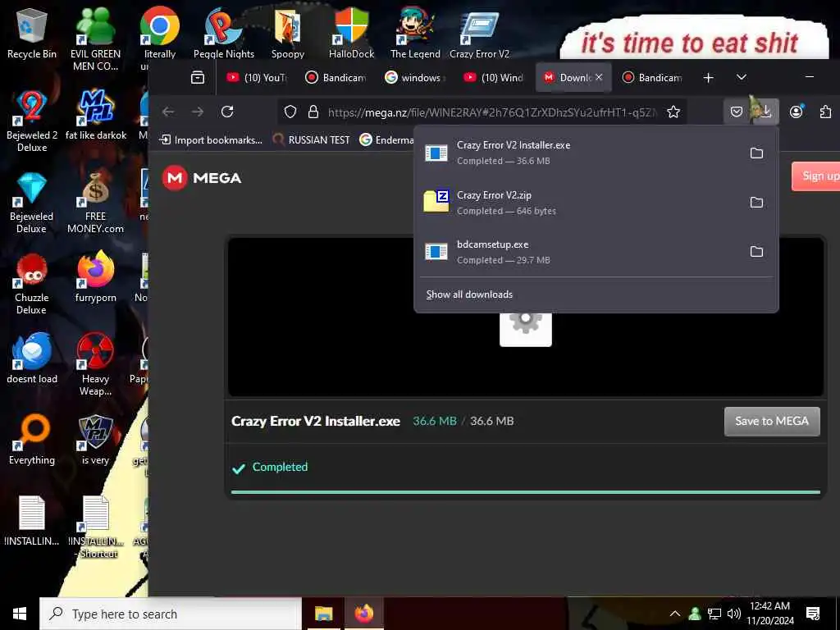This screenshot has height=630, width=840.
Task: Open Import bookmarks... in bookmarks bar
Action: tap(211, 139)
